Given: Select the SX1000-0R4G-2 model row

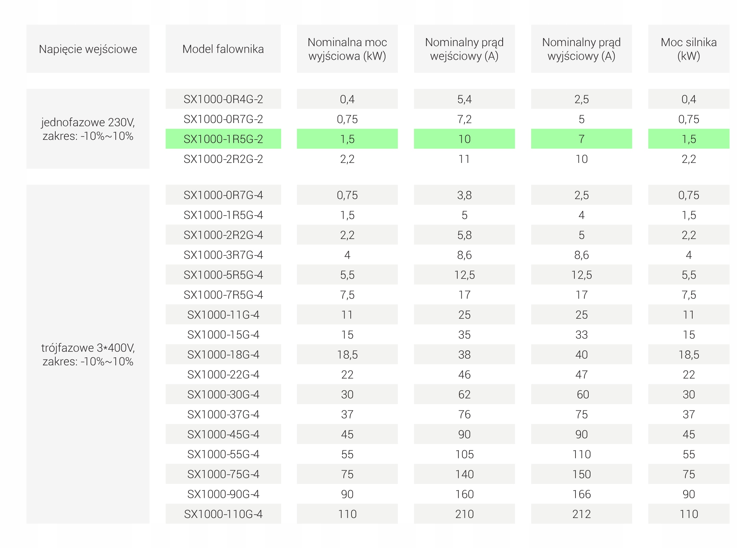Looking at the screenshot, I should point(223,99).
